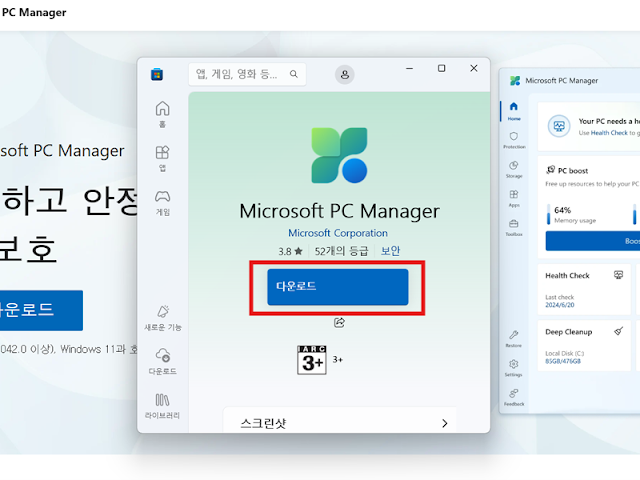Viewport: 640px width, 480px height.
Task: Select Home in PC Manager window sidebar
Action: coord(514,111)
